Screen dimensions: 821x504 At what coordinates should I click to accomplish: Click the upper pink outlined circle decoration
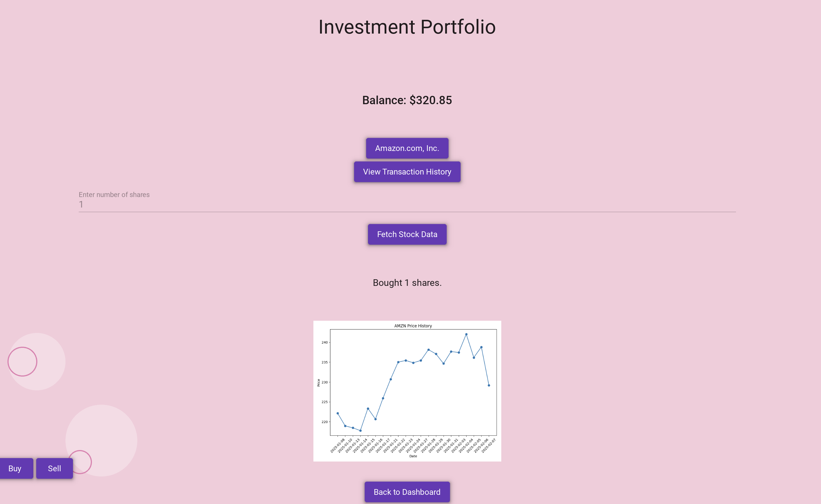click(x=22, y=362)
